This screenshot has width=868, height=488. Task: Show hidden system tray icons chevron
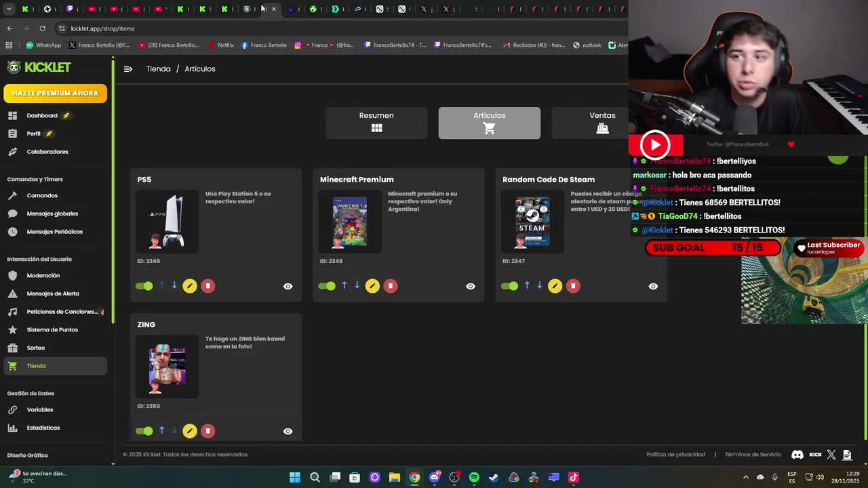point(745,477)
